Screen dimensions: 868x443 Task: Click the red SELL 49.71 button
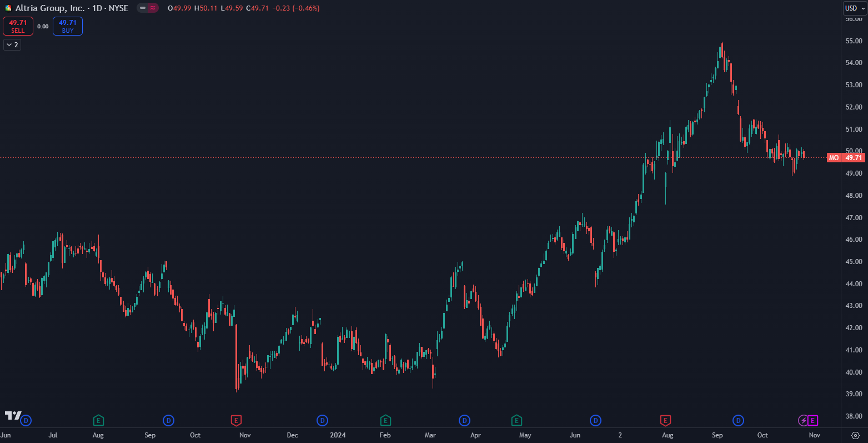[x=18, y=26]
